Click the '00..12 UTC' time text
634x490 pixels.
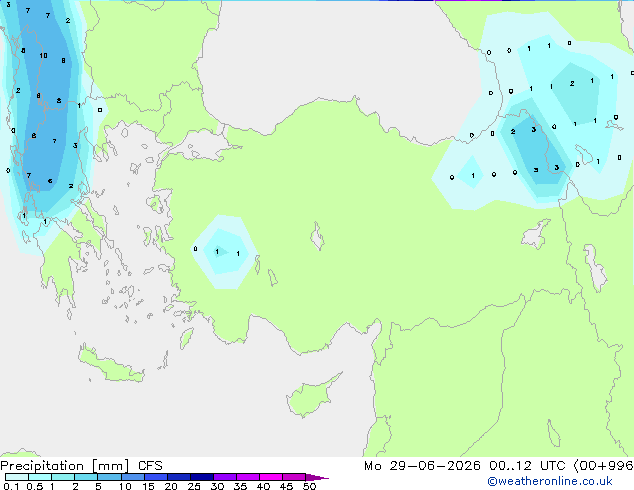[527, 466]
